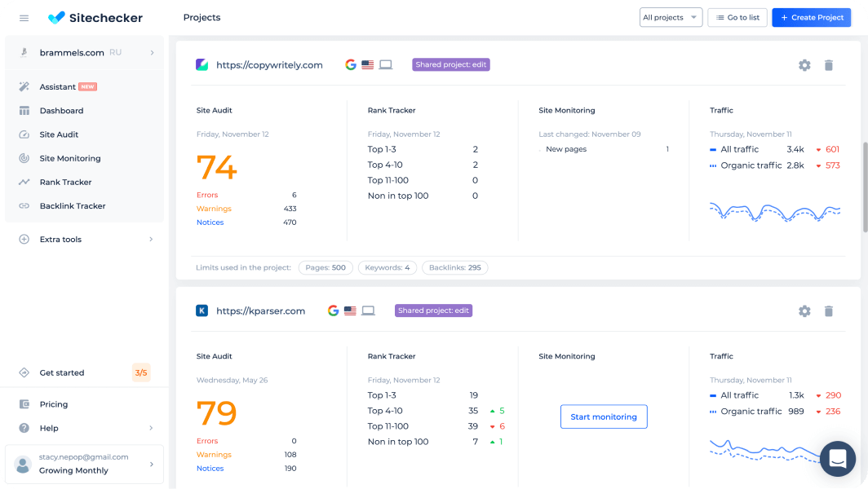Delete copywritely.com project with trash icon
Viewport: 868px width, 489px height.
point(829,65)
